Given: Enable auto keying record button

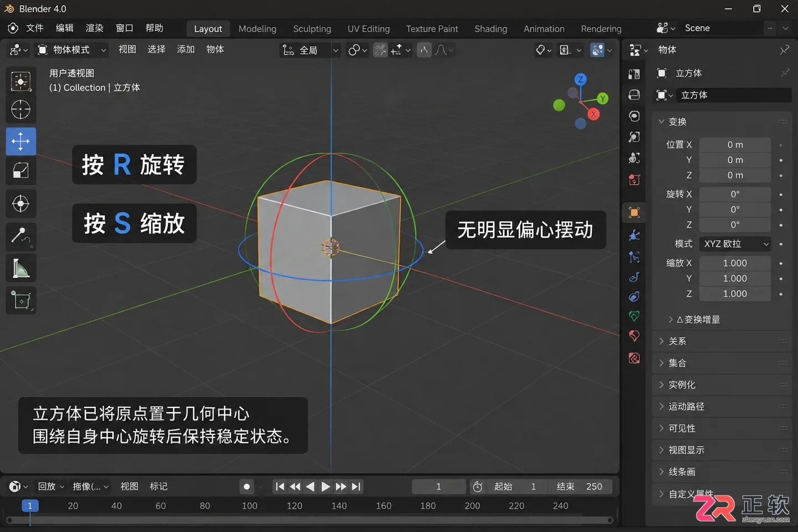Looking at the screenshot, I should pos(247,487).
